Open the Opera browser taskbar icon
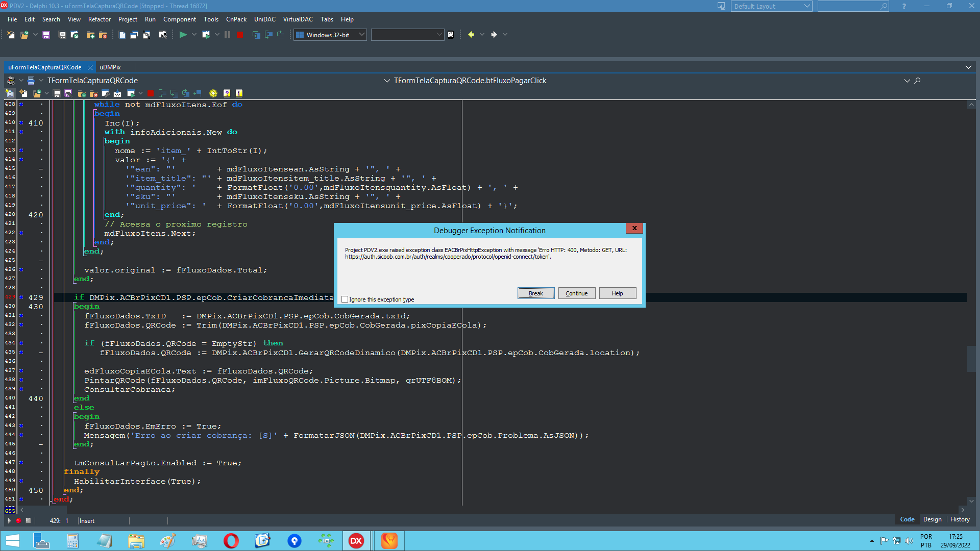 [231, 541]
